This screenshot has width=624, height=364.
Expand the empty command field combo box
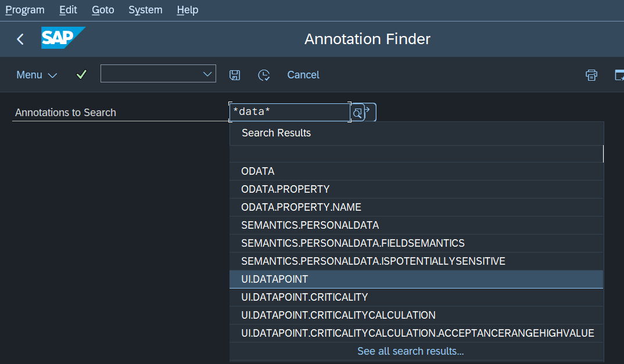coord(207,74)
